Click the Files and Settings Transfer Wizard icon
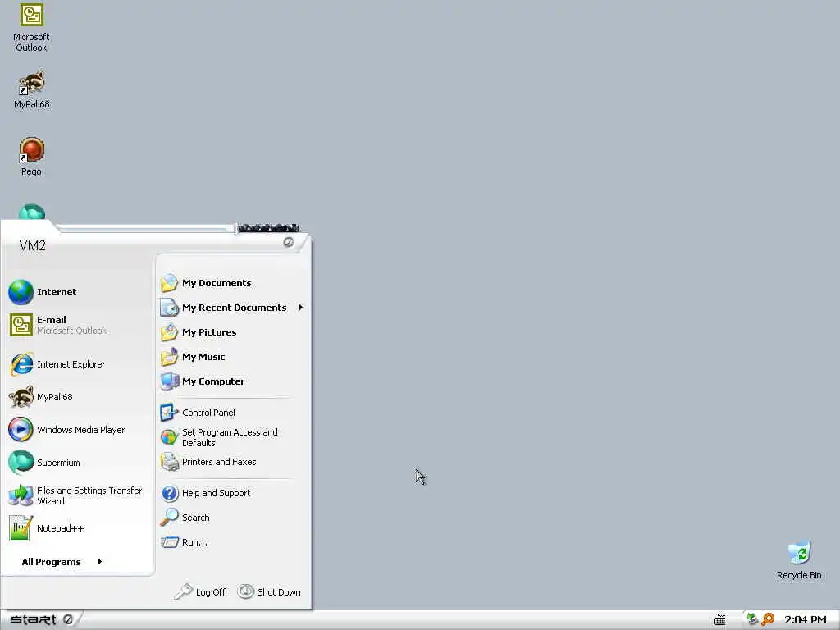 tap(21, 495)
